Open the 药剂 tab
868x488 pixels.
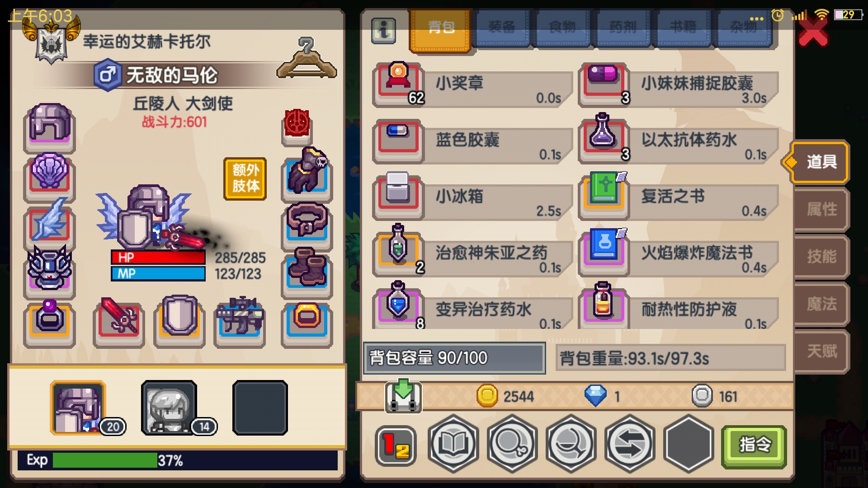(x=622, y=27)
